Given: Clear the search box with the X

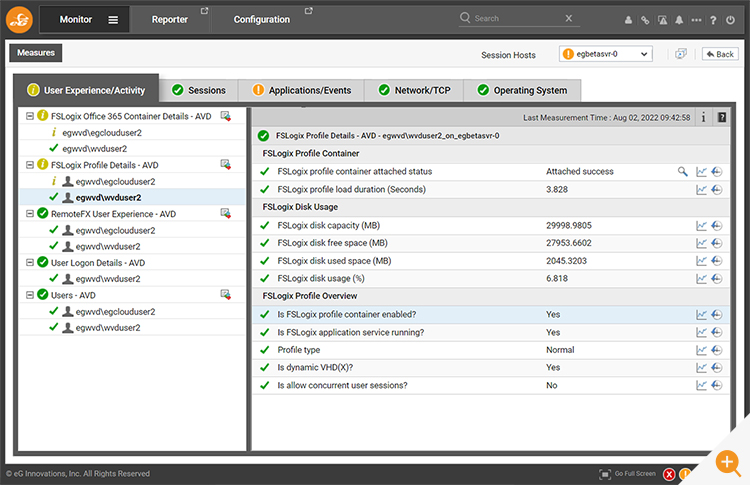Looking at the screenshot, I should (x=569, y=18).
